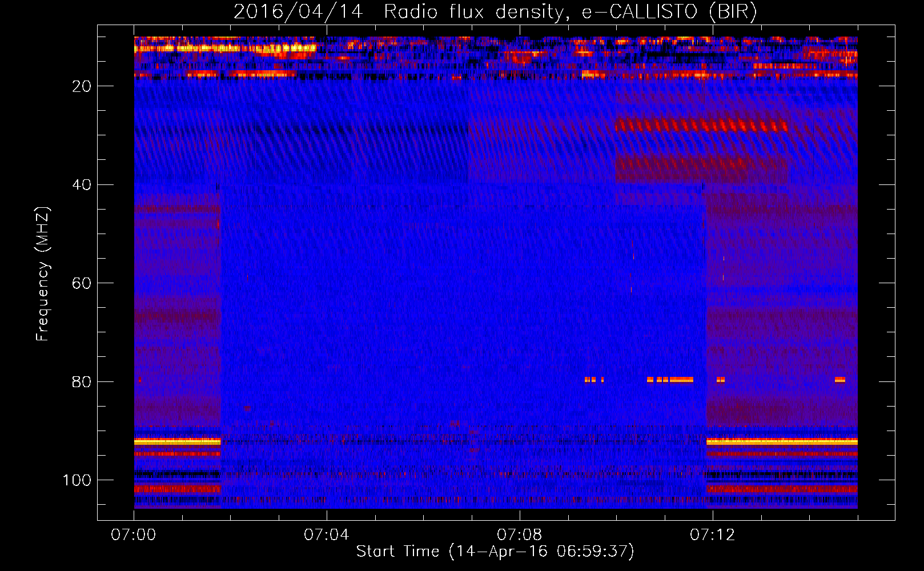Click the 07:00 time tick label
924x571 pixels.
click(x=134, y=535)
